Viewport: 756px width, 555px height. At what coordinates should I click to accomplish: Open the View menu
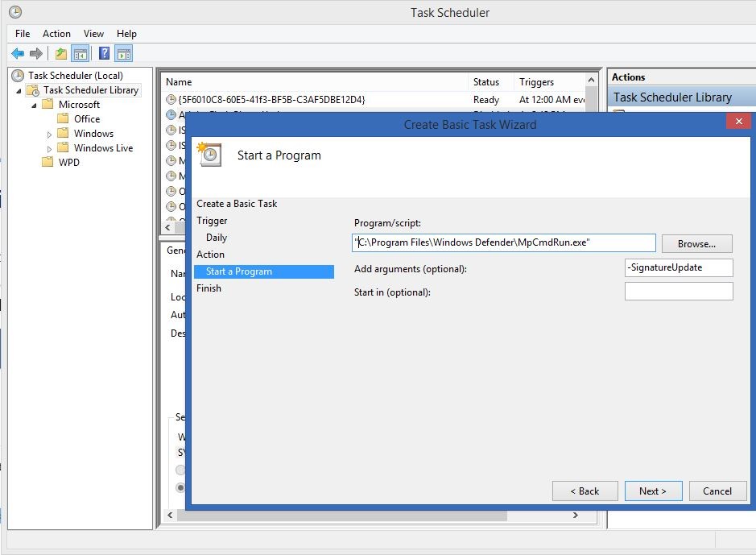93,34
